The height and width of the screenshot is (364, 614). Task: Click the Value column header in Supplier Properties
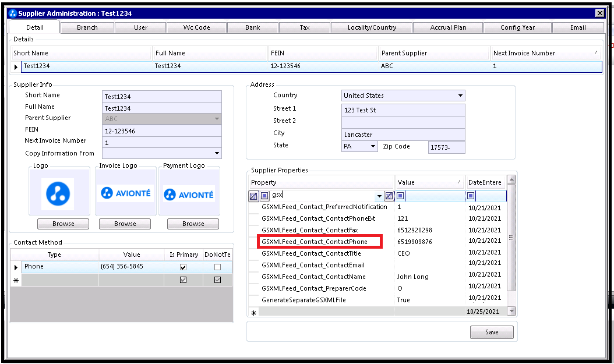pyautogui.click(x=429, y=182)
